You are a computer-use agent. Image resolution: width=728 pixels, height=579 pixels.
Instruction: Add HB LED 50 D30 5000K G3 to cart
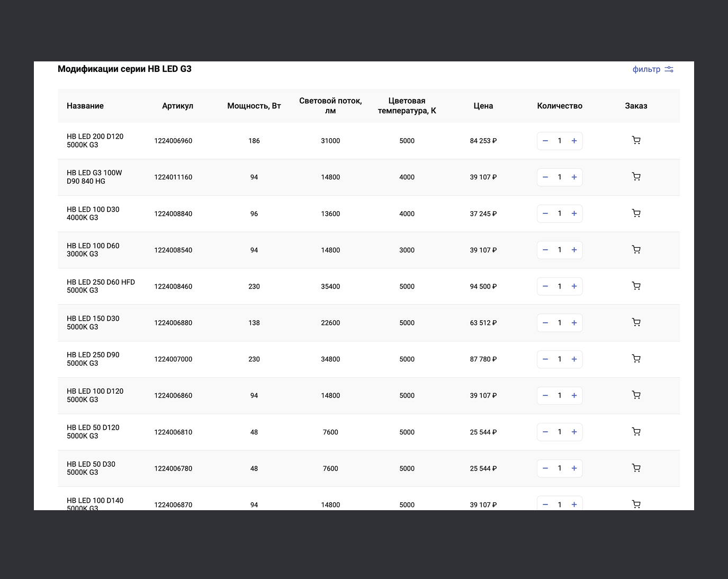[x=636, y=468]
